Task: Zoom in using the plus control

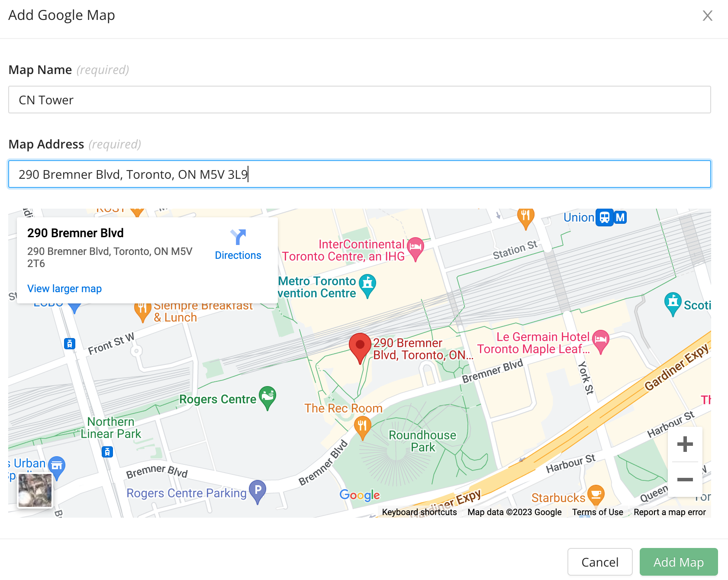Action: (x=685, y=444)
